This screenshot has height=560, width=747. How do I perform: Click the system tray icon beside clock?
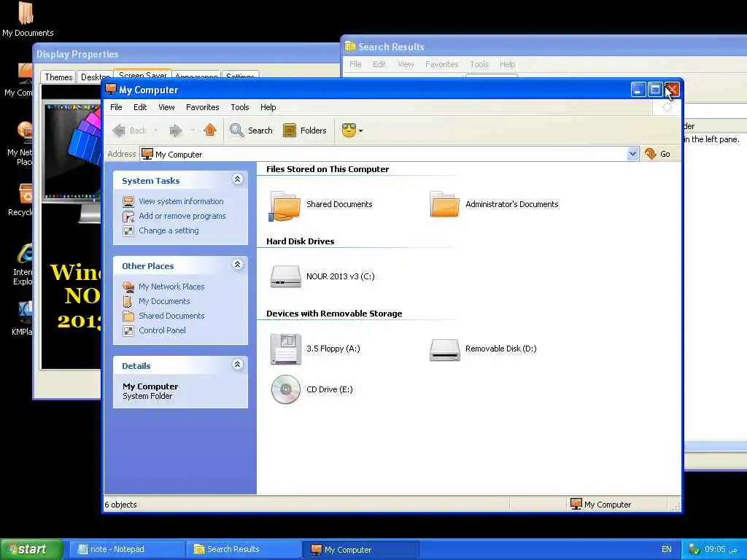pyautogui.click(x=694, y=549)
